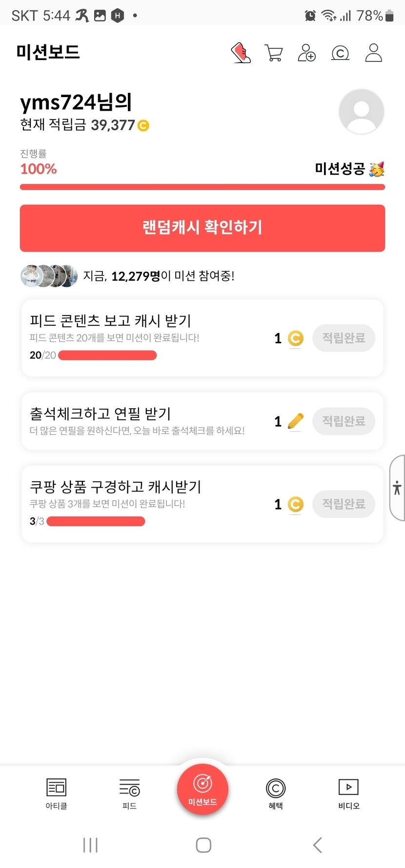Tap 적립완료 button for 출석체크 mission
This screenshot has height=868, width=405.
click(x=344, y=421)
